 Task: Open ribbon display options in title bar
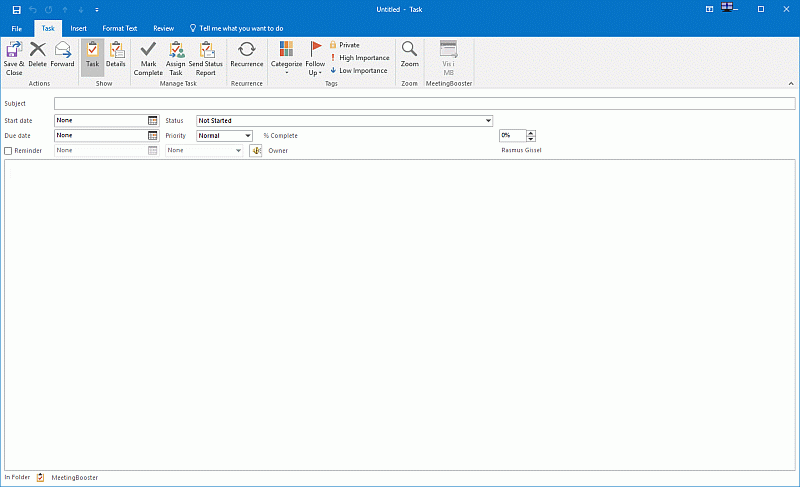(x=709, y=9)
